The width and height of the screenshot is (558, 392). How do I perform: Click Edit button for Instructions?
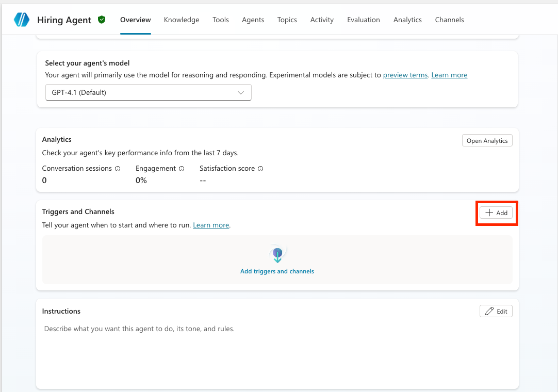click(x=496, y=311)
